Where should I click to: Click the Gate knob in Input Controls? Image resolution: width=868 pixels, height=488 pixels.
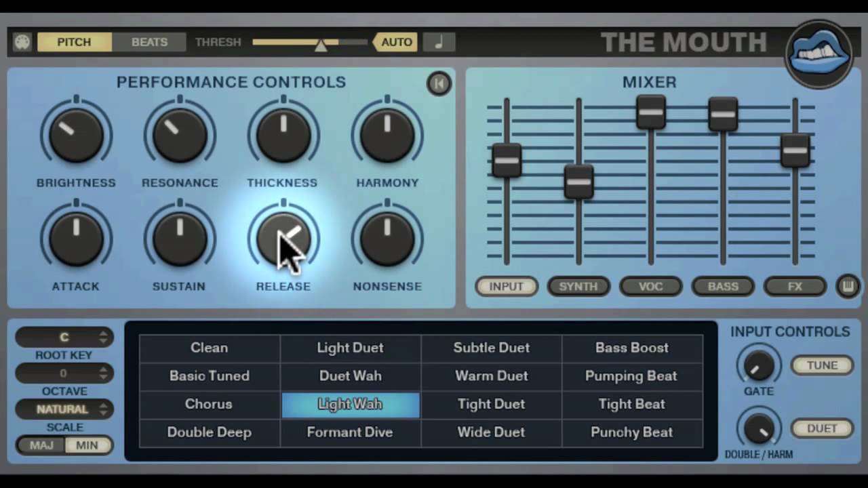[759, 366]
